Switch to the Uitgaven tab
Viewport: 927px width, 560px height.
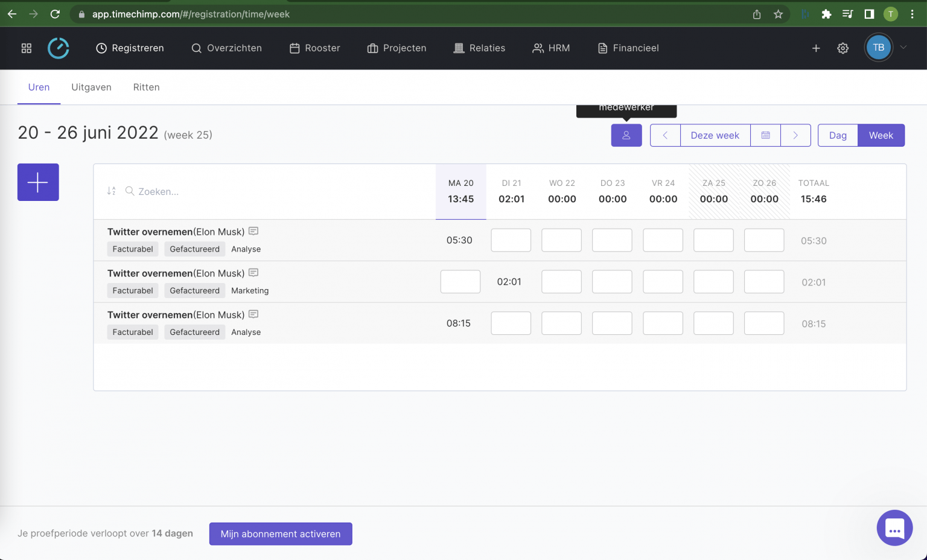point(91,87)
